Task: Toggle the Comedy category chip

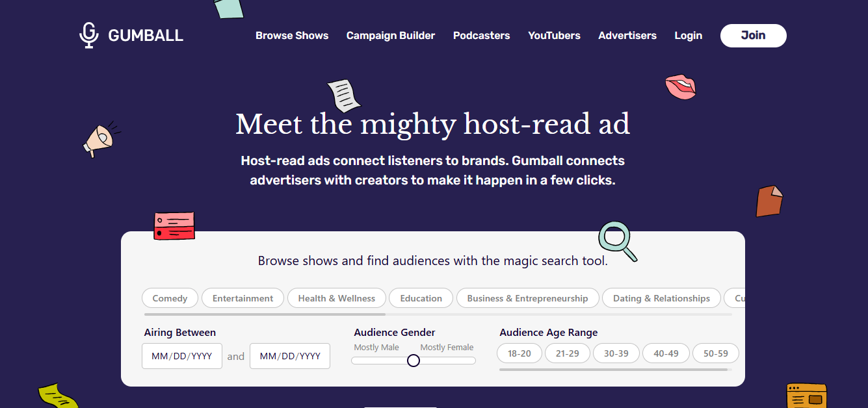Action: pos(170,298)
